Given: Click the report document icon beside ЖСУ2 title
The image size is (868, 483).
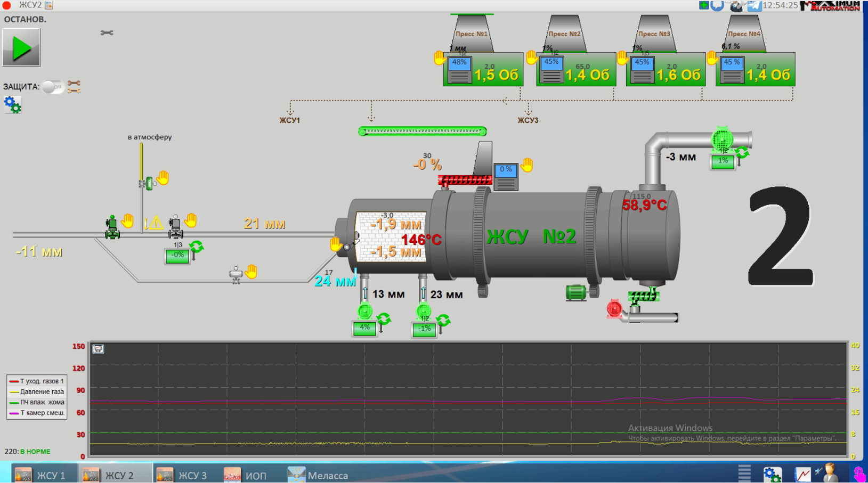Looking at the screenshot, I should [x=49, y=5].
